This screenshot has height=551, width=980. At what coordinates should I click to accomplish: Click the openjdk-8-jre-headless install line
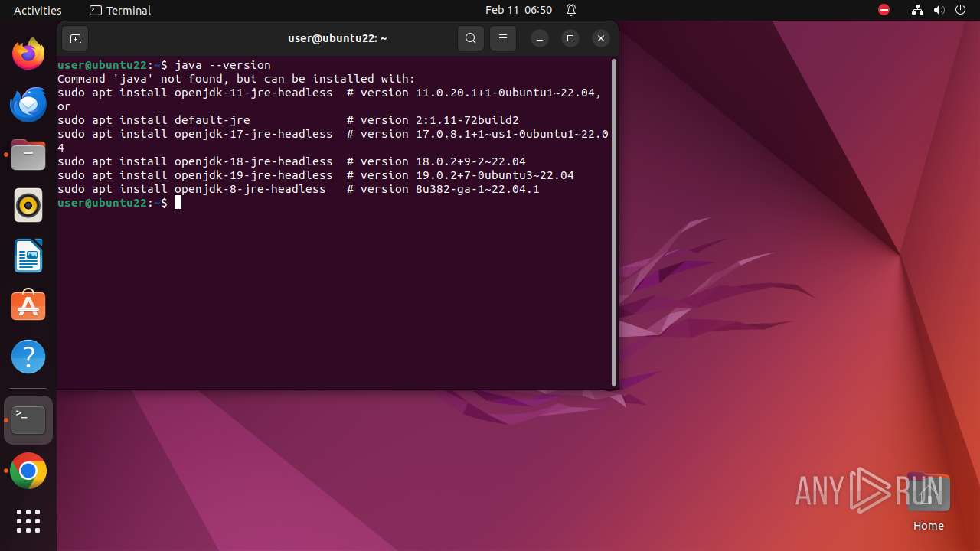click(x=299, y=189)
